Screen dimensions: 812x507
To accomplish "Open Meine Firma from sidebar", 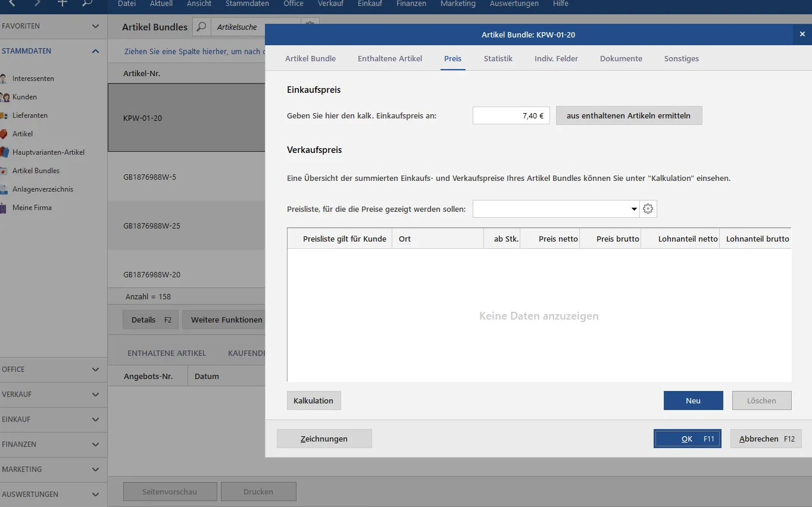I will click(x=5, y=208).
